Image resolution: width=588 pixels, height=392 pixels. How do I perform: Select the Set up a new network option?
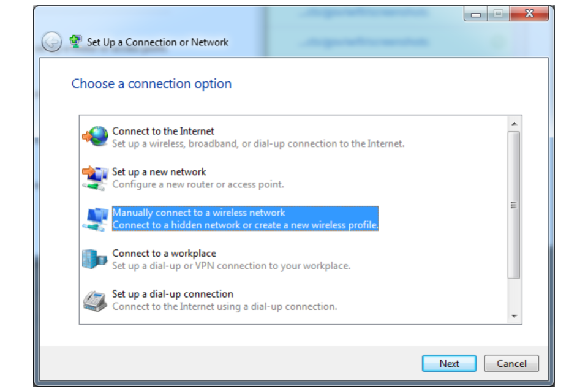[x=198, y=178]
